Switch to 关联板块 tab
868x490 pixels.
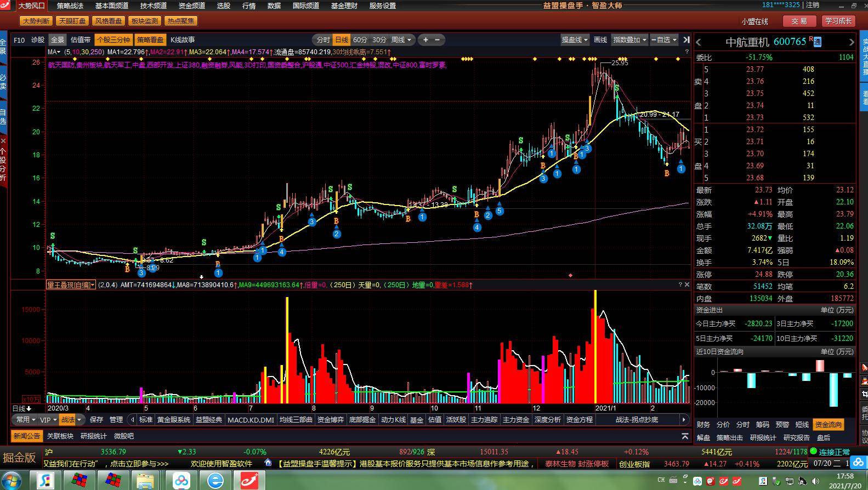click(60, 436)
